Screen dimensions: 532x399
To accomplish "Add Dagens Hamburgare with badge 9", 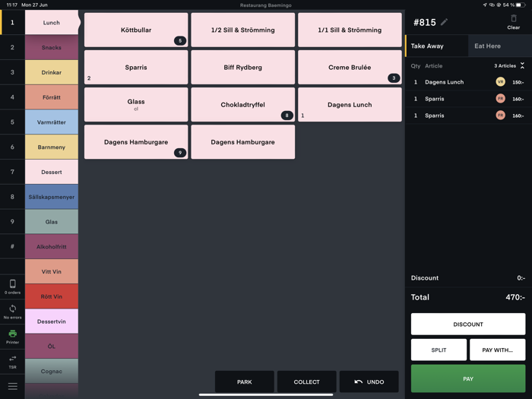I will (136, 142).
